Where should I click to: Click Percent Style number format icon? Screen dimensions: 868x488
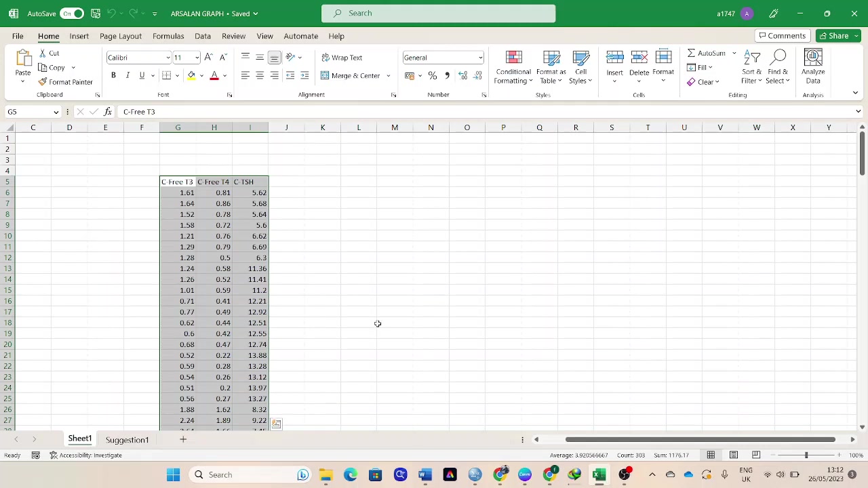(433, 76)
